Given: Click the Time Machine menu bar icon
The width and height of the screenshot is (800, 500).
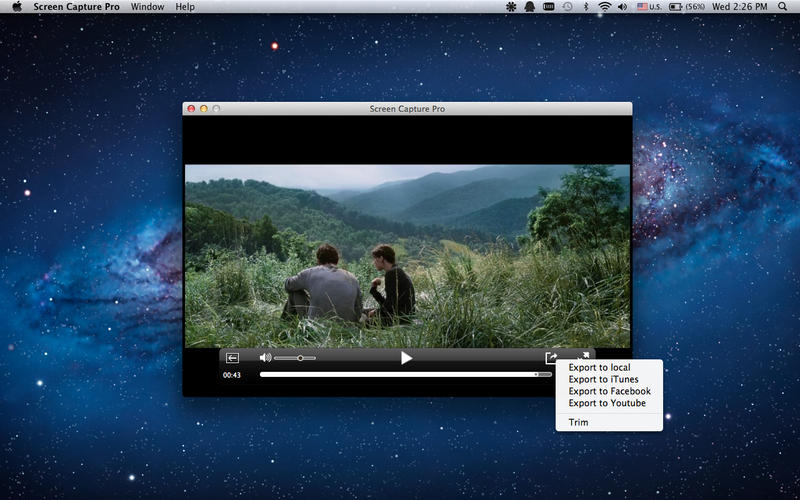Looking at the screenshot, I should [567, 7].
